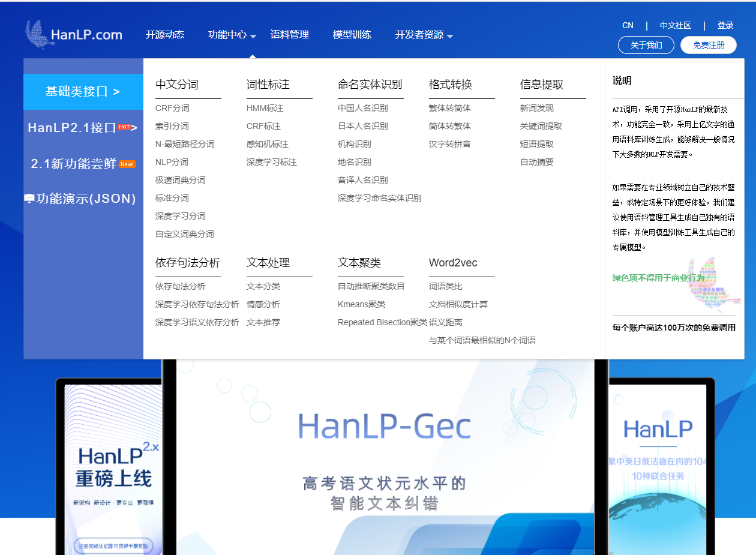
Task: Open 深度学习依存句法分析 link
Action: (x=197, y=304)
